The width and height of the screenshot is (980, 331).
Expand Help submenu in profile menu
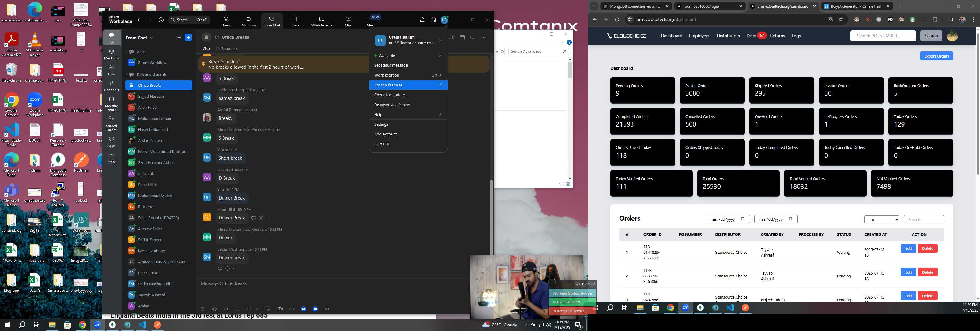point(440,115)
